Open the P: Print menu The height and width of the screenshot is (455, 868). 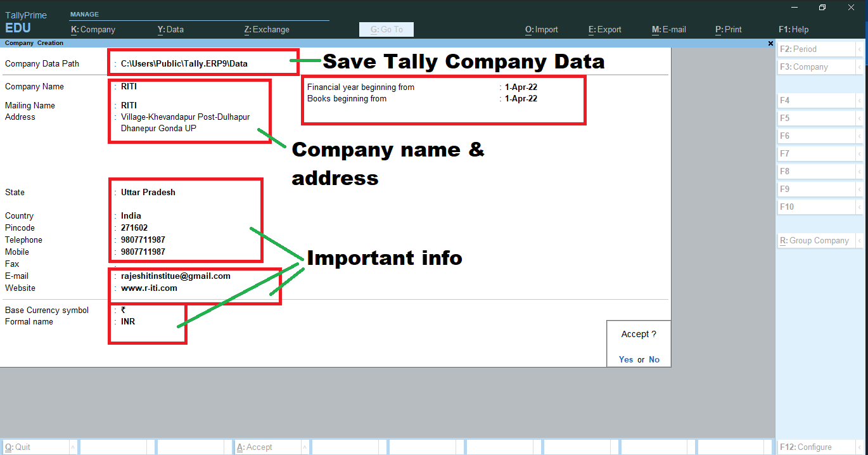point(728,29)
